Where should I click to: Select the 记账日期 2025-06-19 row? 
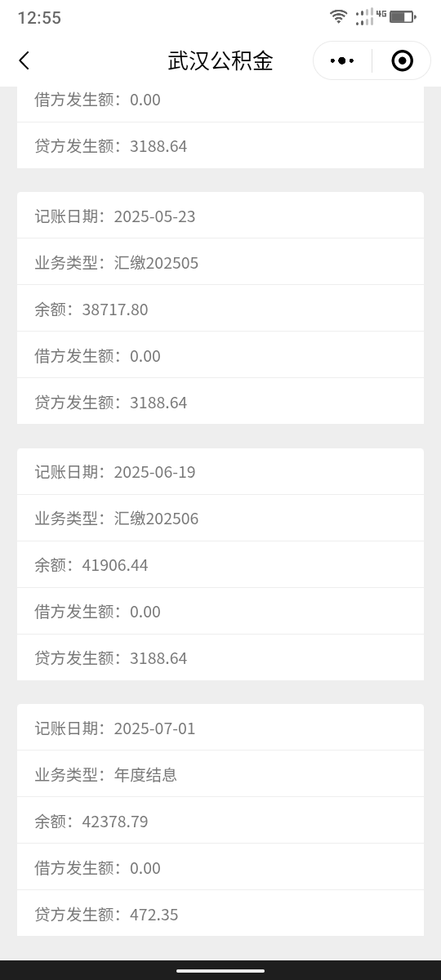[220, 471]
